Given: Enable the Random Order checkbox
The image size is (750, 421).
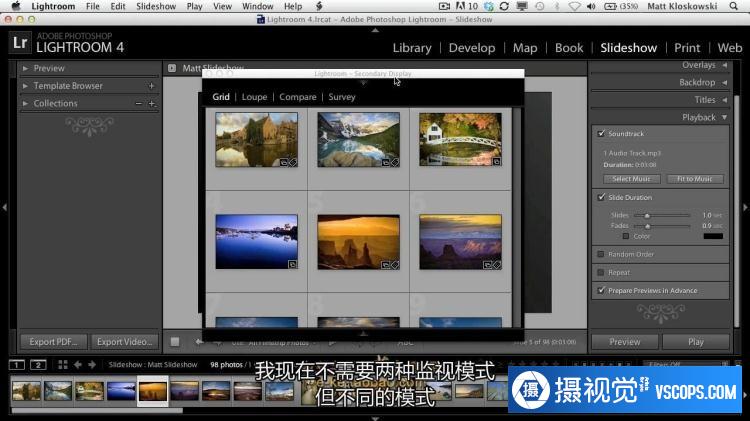Looking at the screenshot, I should (601, 254).
